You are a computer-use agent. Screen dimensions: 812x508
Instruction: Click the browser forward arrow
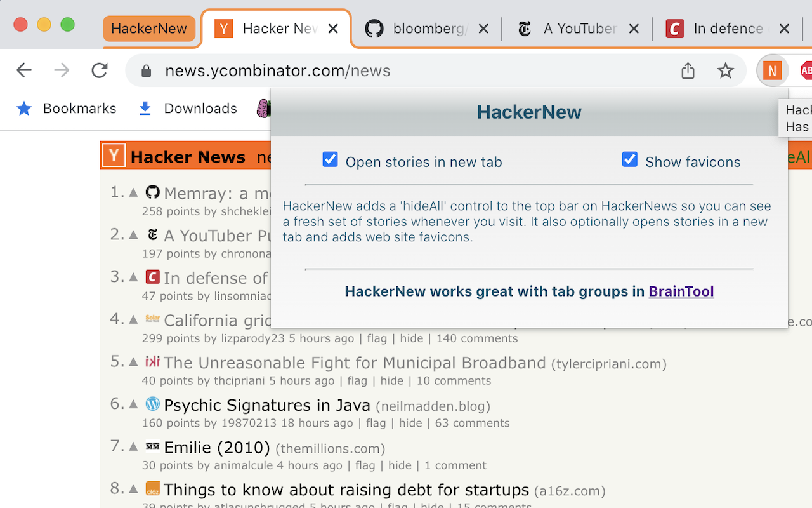coord(62,70)
